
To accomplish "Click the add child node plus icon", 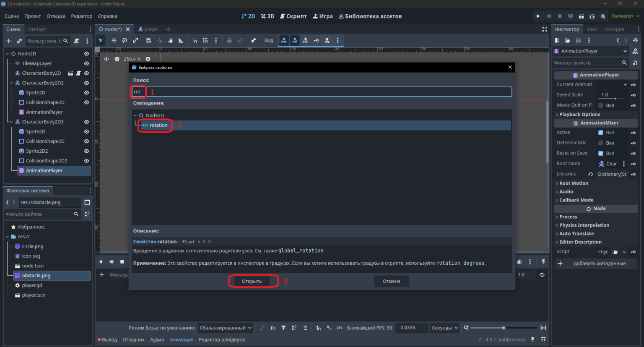I will [x=8, y=41].
